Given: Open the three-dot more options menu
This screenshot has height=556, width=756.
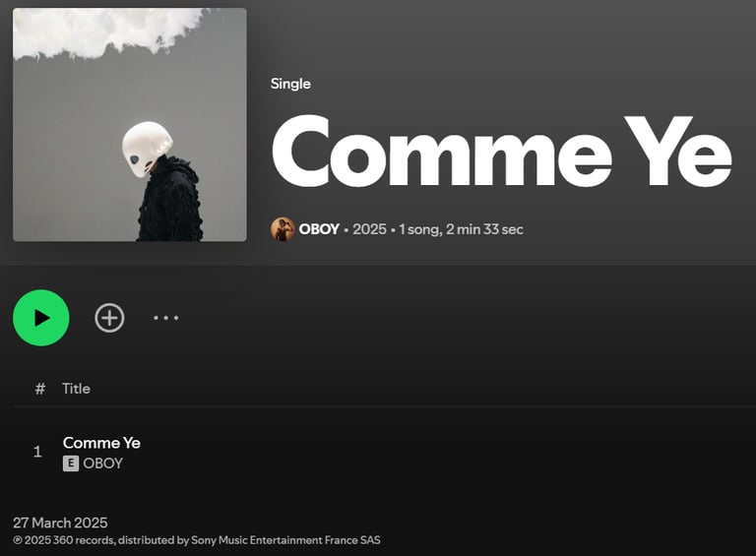Looking at the screenshot, I should [x=165, y=318].
